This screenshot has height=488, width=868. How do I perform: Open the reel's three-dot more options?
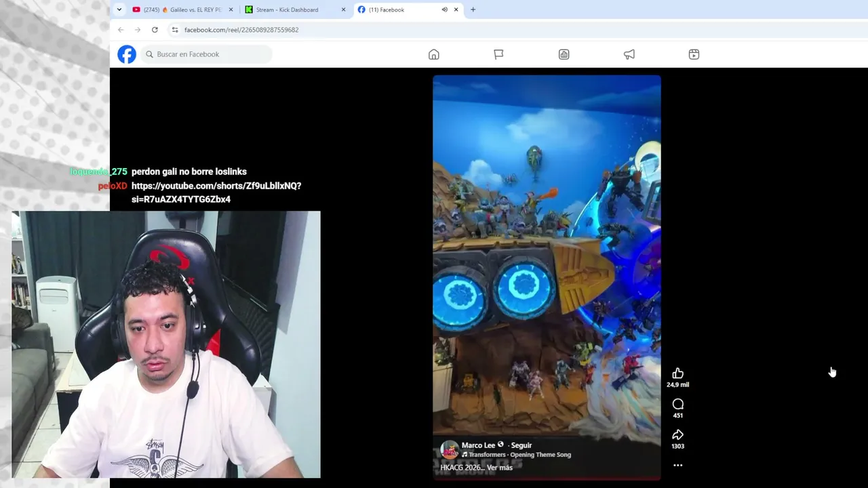(x=677, y=465)
